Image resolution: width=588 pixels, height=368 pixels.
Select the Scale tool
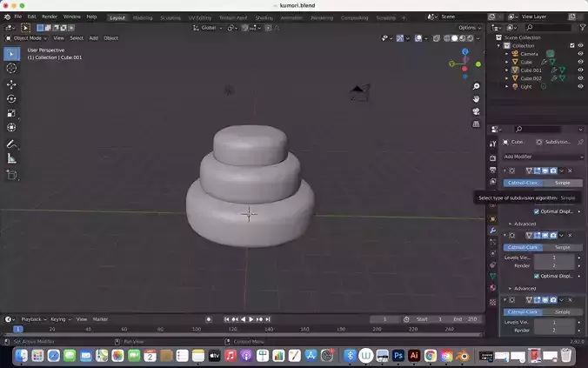pos(11,113)
